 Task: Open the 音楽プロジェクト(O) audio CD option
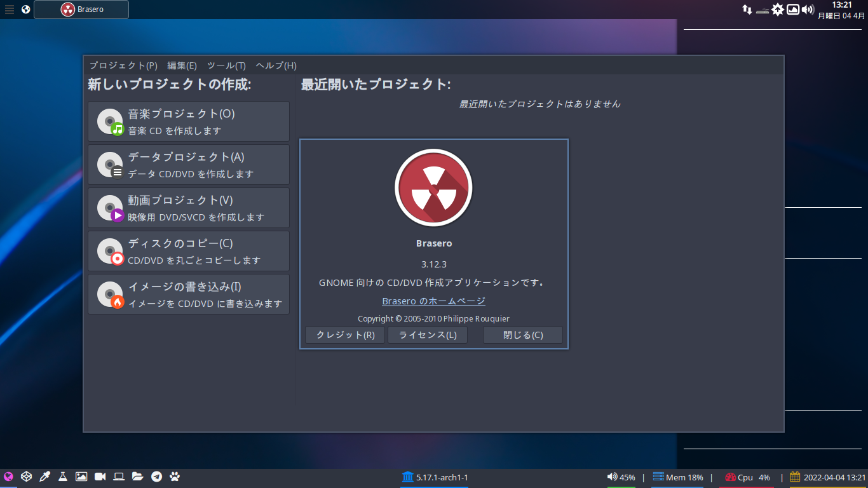point(189,121)
